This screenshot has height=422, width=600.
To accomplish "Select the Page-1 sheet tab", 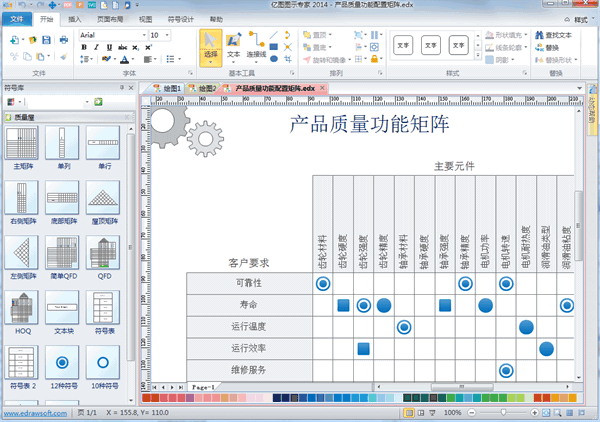I will pyautogui.click(x=201, y=385).
